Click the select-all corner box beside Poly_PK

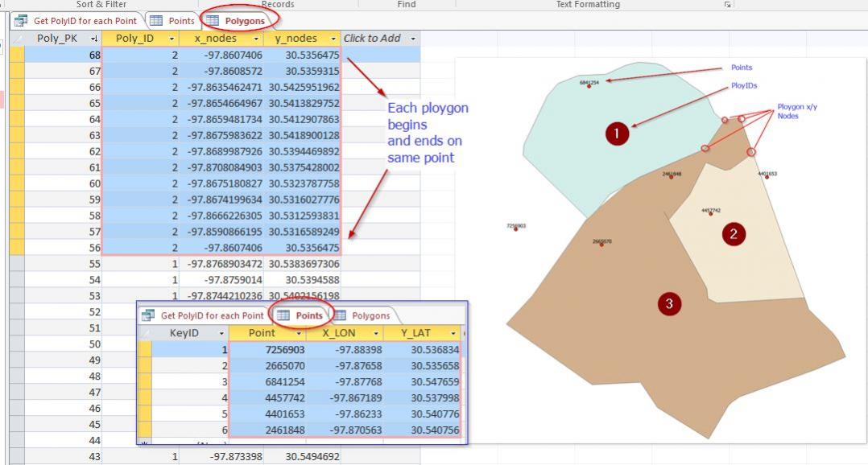pyautogui.click(x=17, y=39)
